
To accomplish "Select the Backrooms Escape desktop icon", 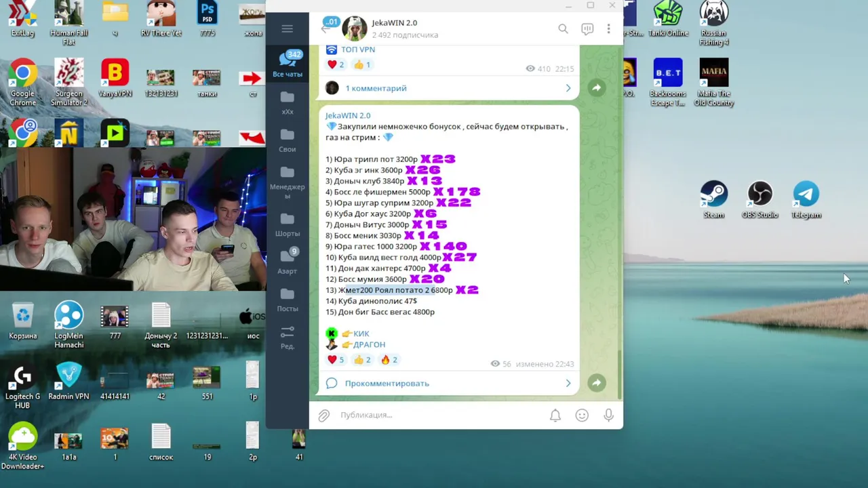I will (667, 82).
